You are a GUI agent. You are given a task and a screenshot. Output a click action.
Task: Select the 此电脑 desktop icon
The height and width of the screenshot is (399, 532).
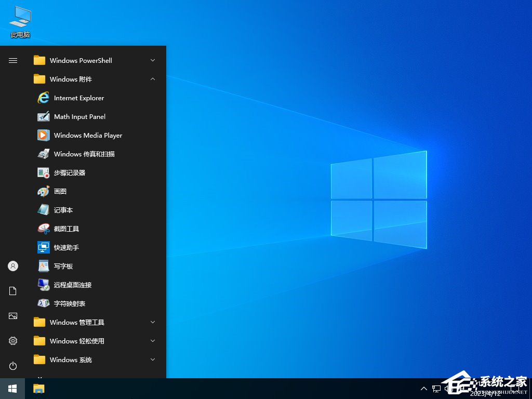(x=20, y=22)
